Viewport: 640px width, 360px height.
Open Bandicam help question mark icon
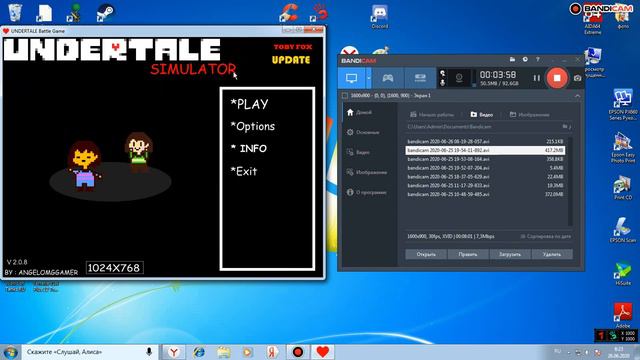pos(538,60)
